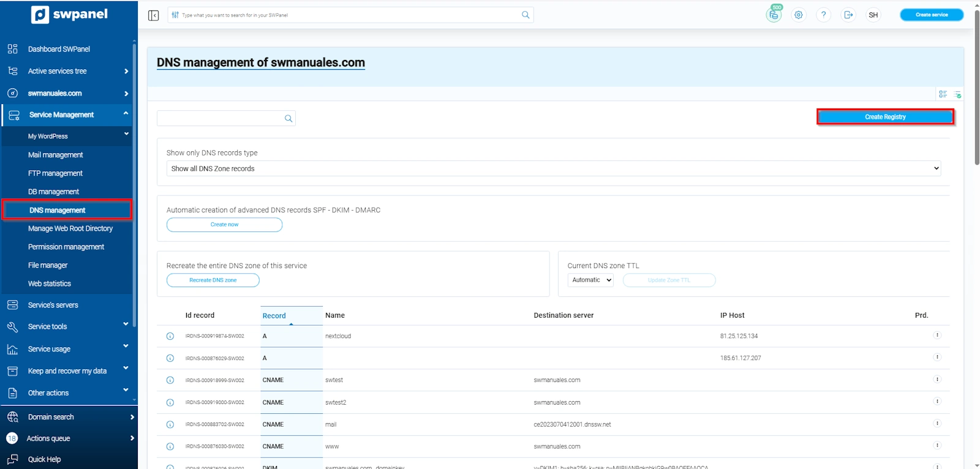Click the Recreate DNS zone button

(213, 280)
